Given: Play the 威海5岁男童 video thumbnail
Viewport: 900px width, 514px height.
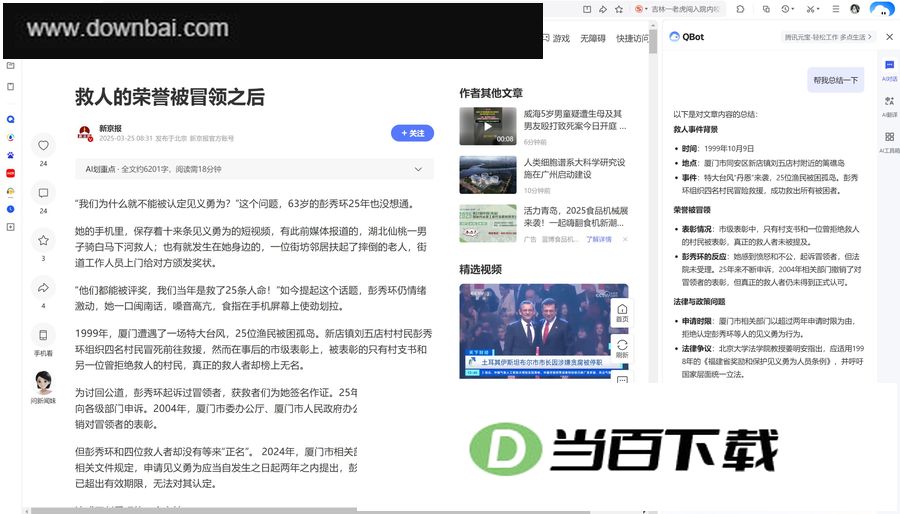Looking at the screenshot, I should point(488,126).
